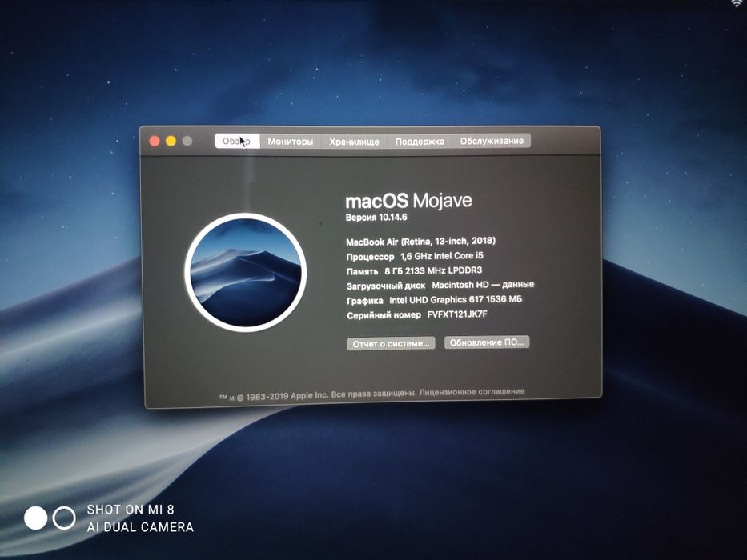The height and width of the screenshot is (560, 747).
Task: Open the Лицензионное соглашение link
Action: click(x=472, y=391)
